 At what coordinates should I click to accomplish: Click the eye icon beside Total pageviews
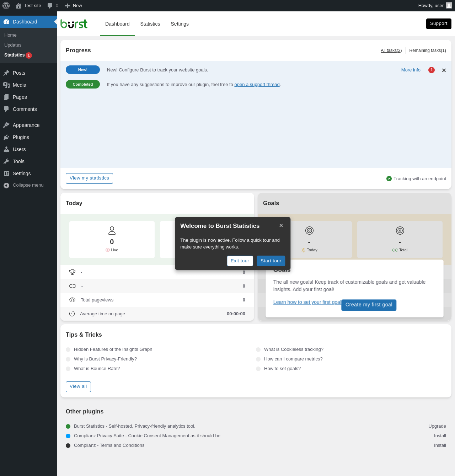click(72, 300)
